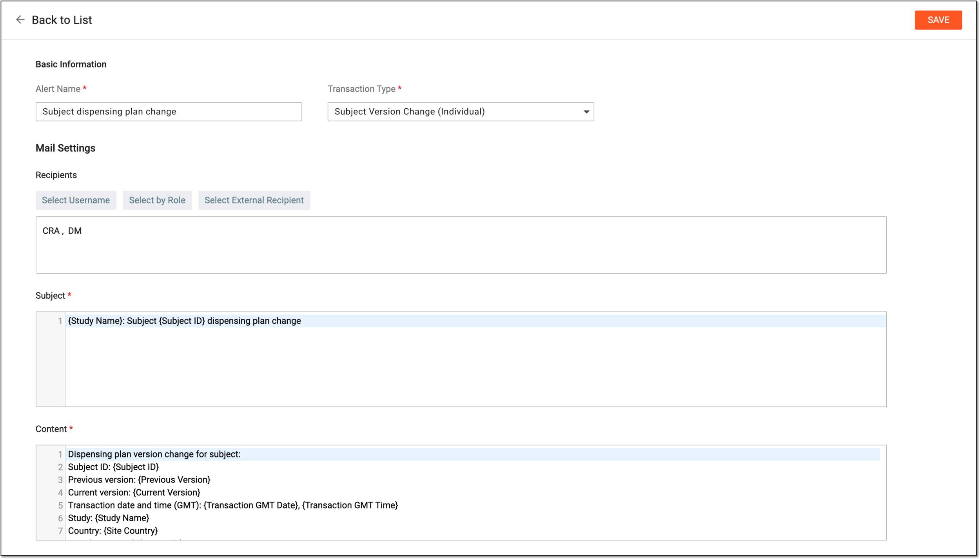Click content line 'Subject ID: {Subject ID}'
Image resolution: width=980 pixels, height=559 pixels.
pos(113,467)
